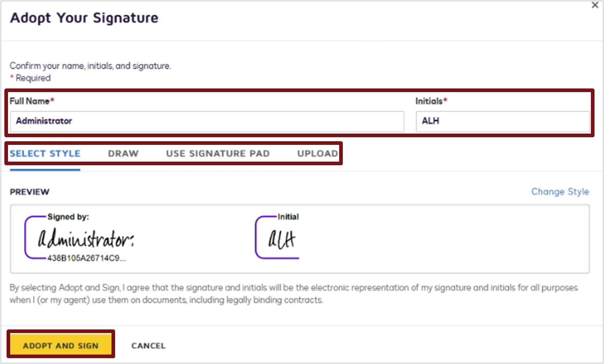Click the Full Name label
This screenshot has width=604, height=364.
(30, 101)
